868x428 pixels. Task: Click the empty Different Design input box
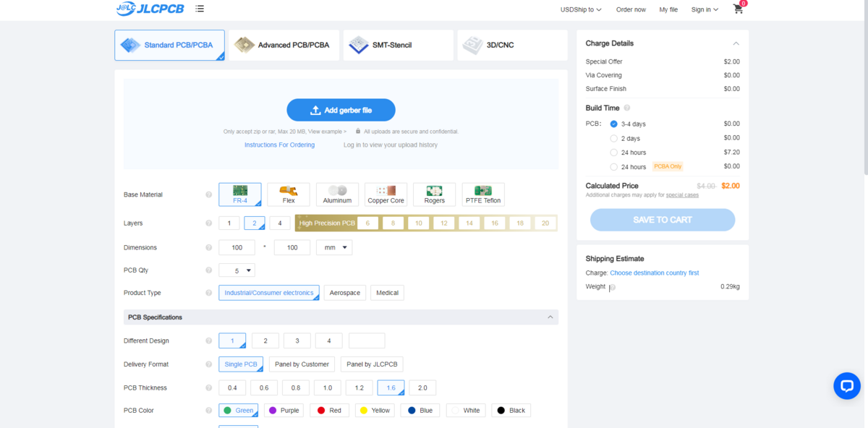pos(367,341)
